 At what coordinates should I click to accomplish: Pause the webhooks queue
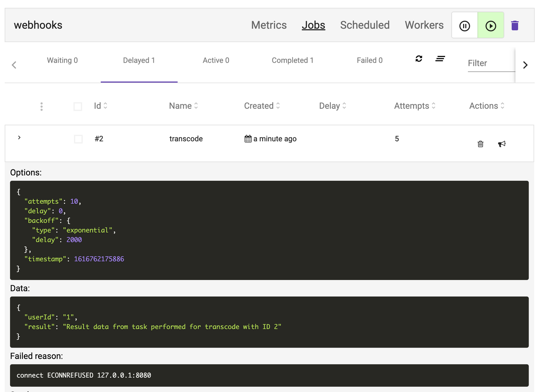465,25
